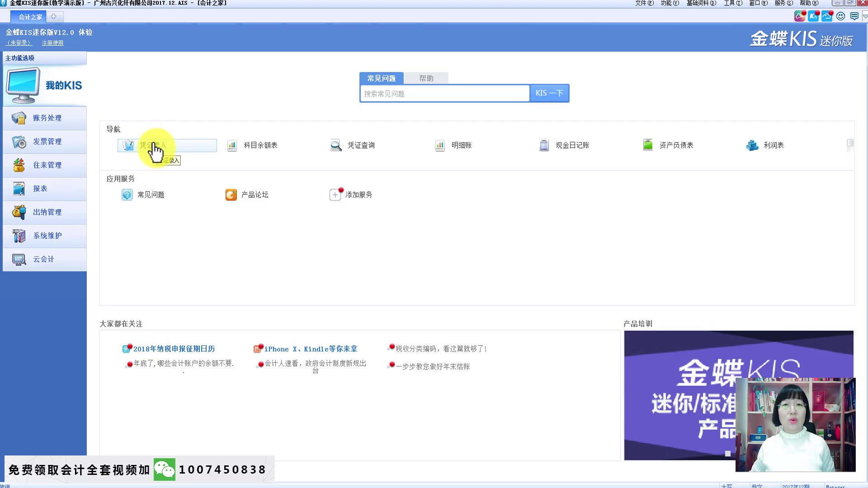This screenshot has height=488, width=868.
Task: Open the 利润表 report icon
Action: click(752, 145)
